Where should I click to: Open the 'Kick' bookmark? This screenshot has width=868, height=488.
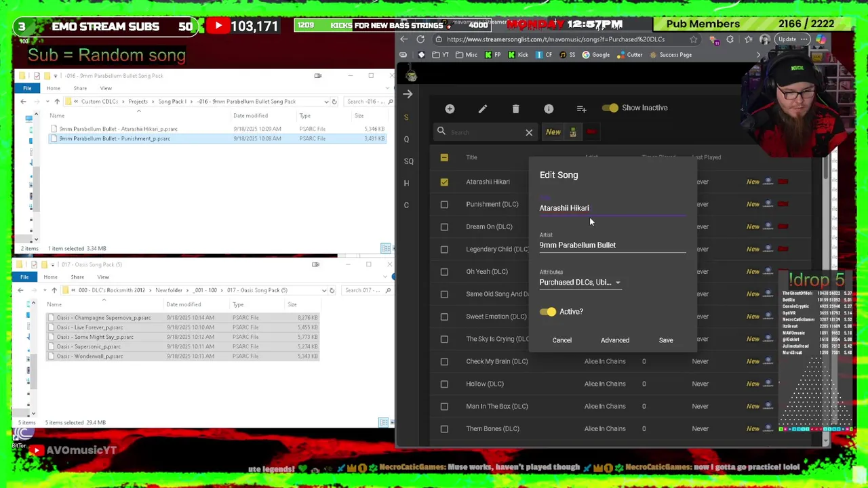519,55
